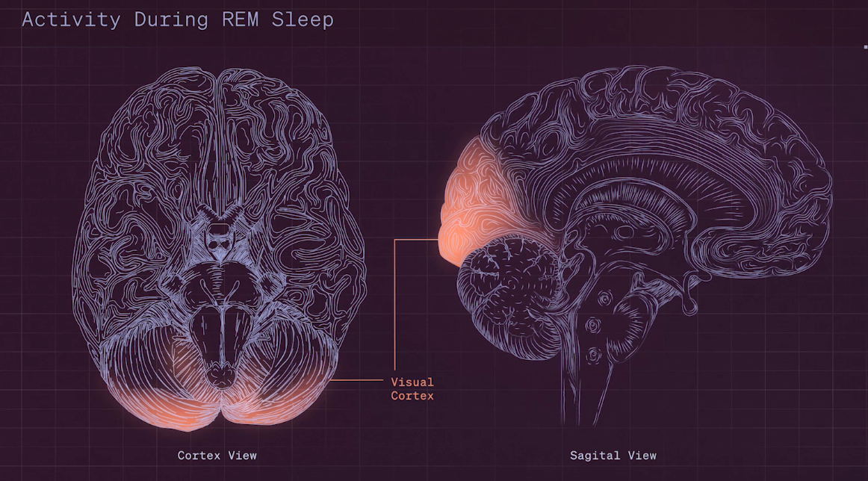Viewport: 868px width, 481px height.
Task: Click the 'Activity During REM Sleep' title
Action: (178, 20)
